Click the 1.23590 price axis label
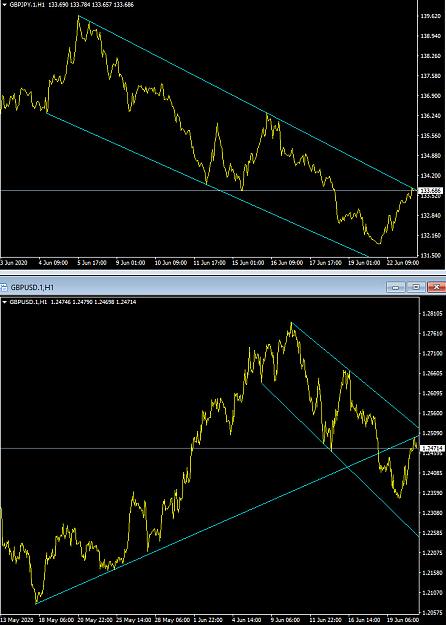Image resolution: width=446 pixels, height=625 pixels. tap(430, 493)
